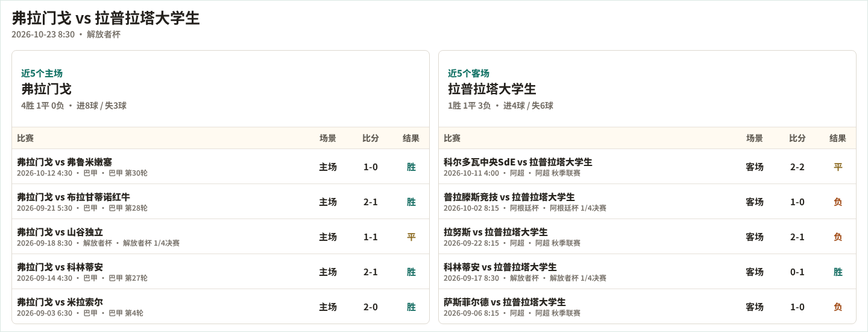
Task: Click result 胜 in 弗鲁米嫩塞 row
Action: (411, 167)
